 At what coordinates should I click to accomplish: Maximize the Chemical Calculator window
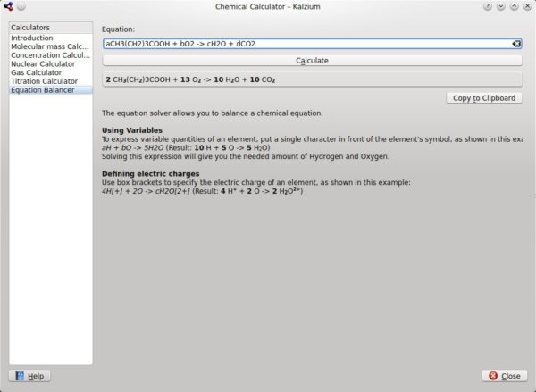click(x=515, y=6)
